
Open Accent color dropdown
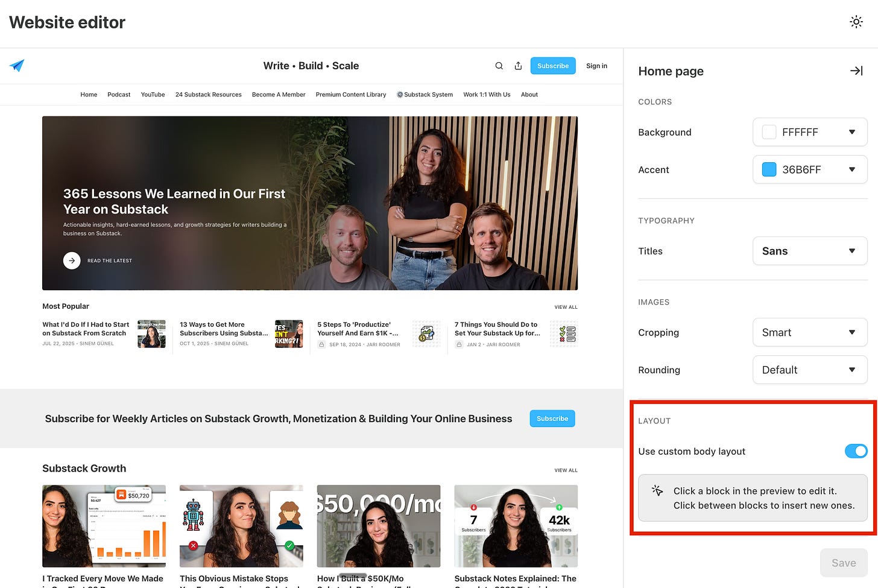pos(810,169)
